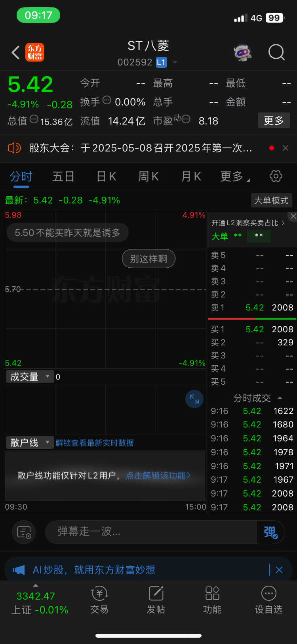The image size is (297, 644).
Task: Expand the stock code dropdown arrow
Action: click(x=175, y=62)
